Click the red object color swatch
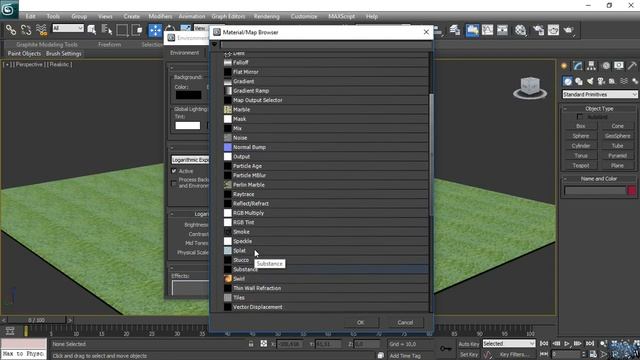640x360 pixels. 631,190
